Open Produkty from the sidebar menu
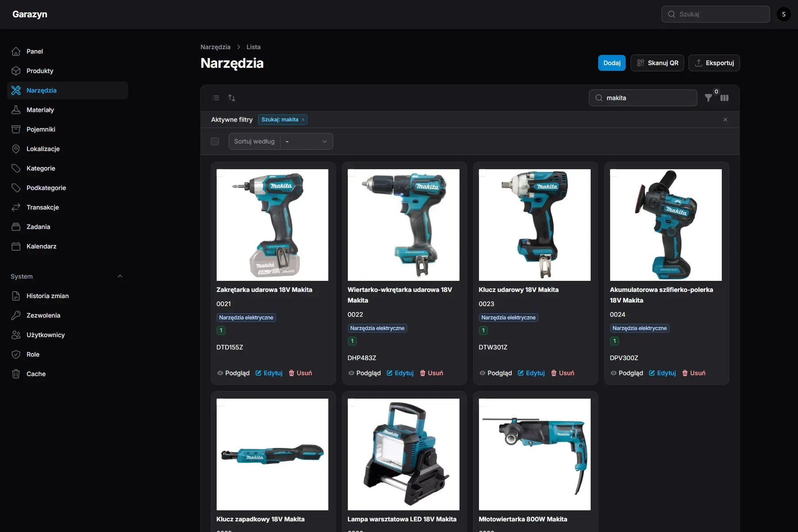 click(39, 70)
